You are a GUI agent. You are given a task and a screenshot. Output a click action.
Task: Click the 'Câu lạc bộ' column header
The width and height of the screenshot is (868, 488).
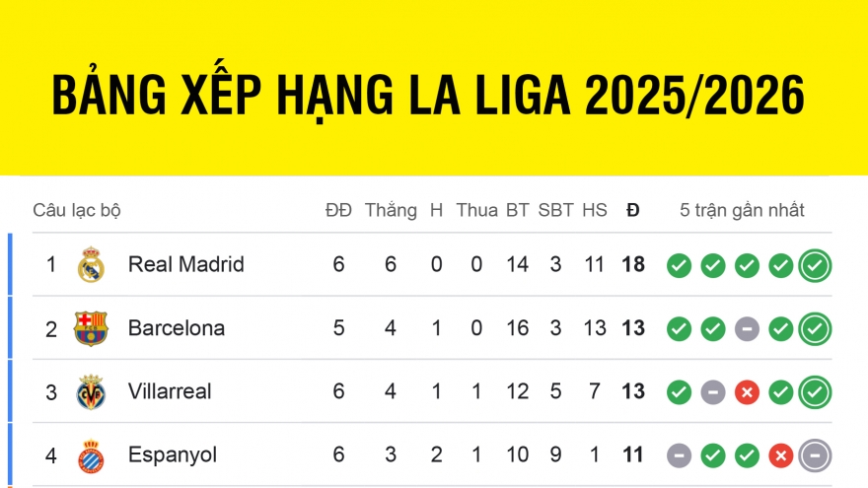click(77, 210)
